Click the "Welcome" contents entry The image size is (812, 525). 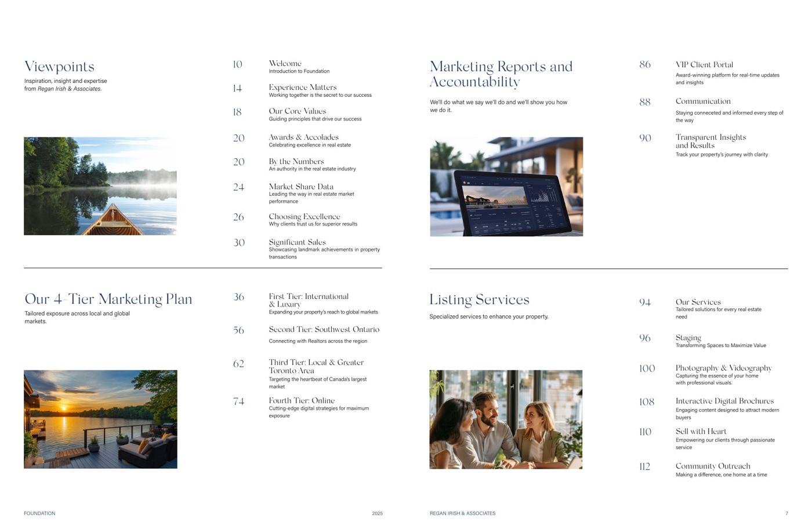pos(285,63)
